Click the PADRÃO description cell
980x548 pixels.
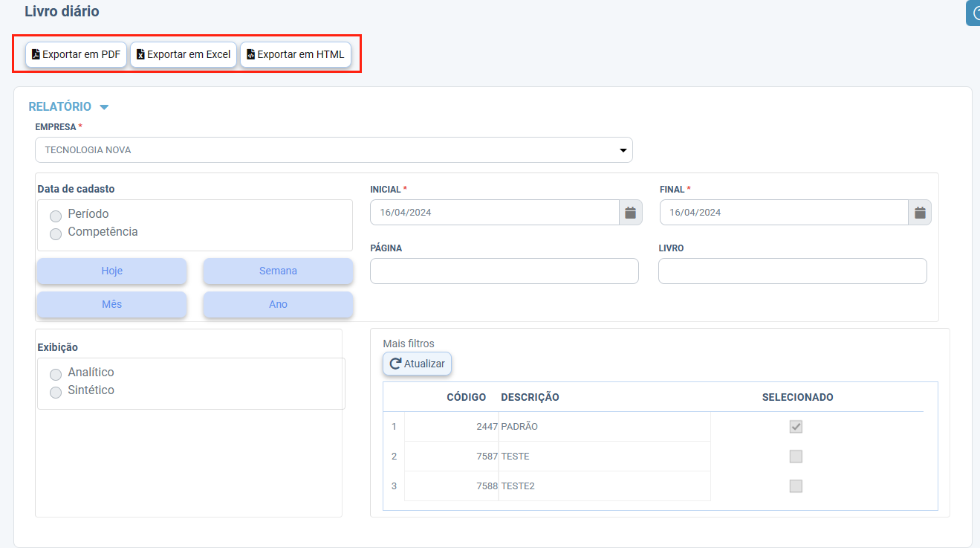(x=605, y=427)
